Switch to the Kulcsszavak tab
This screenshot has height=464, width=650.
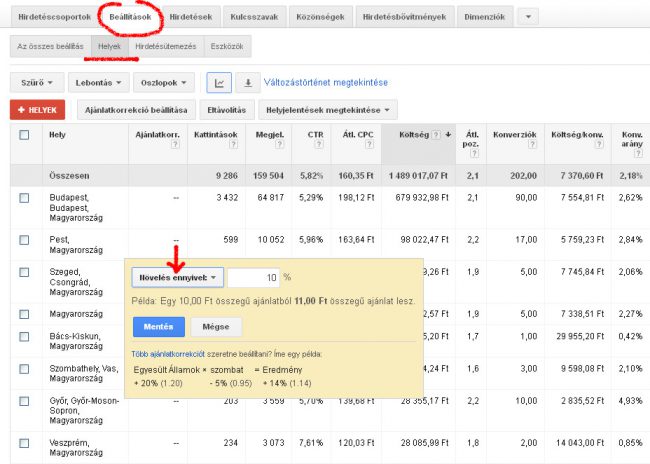coord(254,17)
